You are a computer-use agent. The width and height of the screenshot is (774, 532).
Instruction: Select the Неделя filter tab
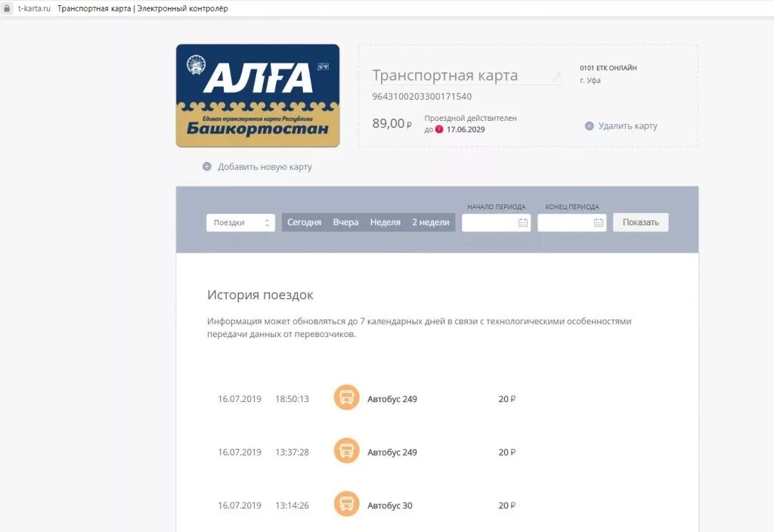pos(385,222)
